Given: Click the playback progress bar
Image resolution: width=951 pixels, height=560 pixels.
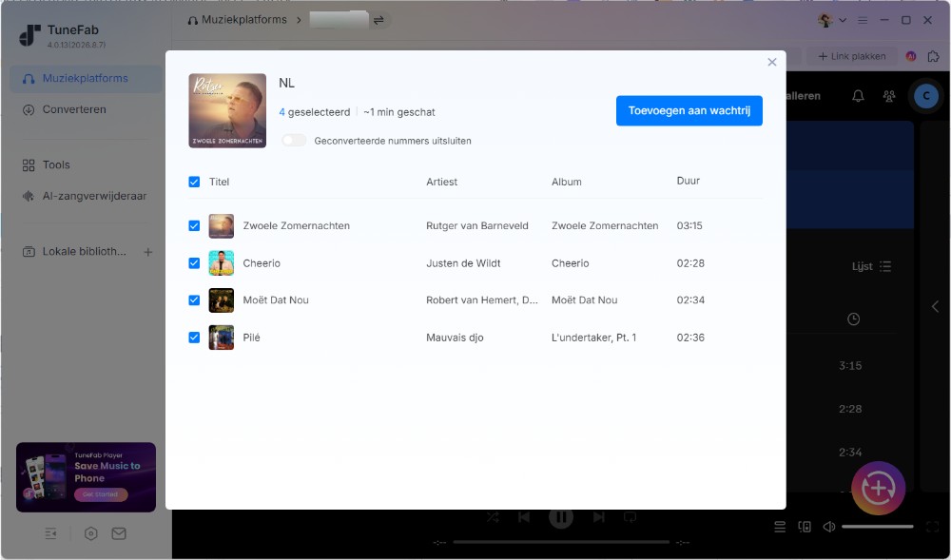Looking at the screenshot, I should 562,543.
